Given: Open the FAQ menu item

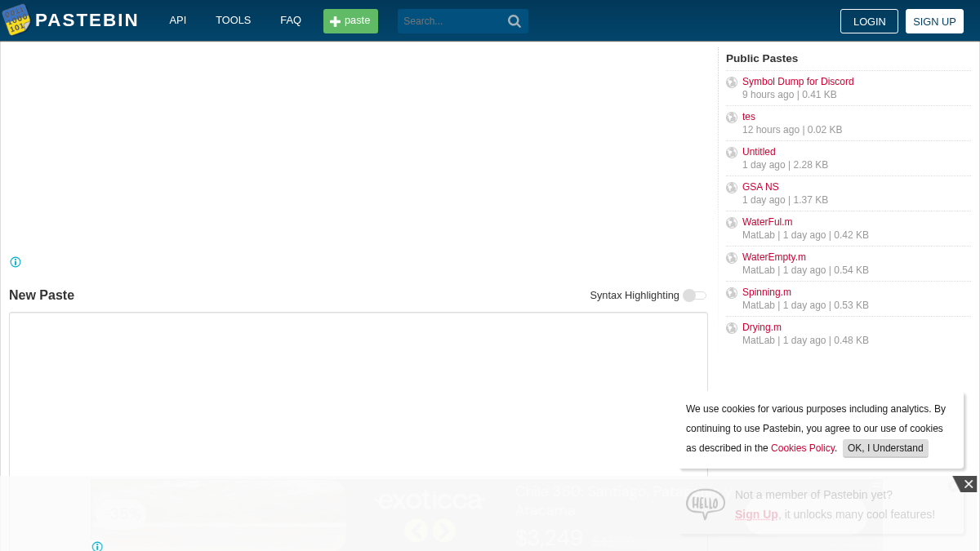Looking at the screenshot, I should pos(291,20).
